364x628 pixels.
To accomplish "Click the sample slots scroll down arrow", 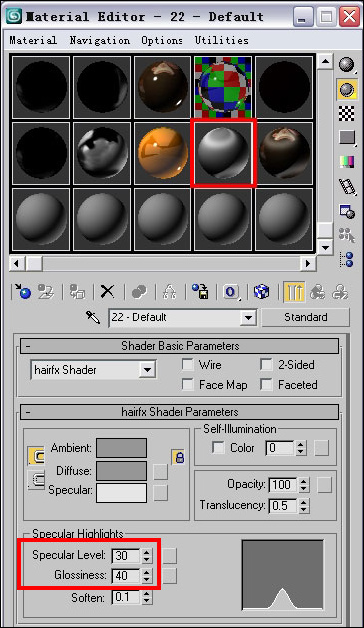I will [x=325, y=247].
